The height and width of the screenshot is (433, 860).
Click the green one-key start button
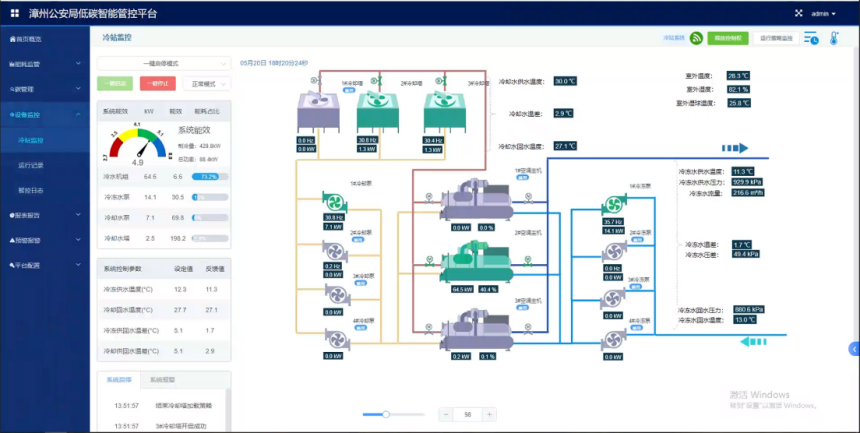coord(115,83)
